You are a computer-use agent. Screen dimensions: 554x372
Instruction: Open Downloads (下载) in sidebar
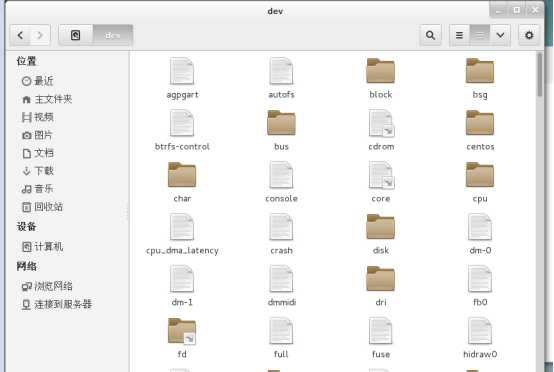(x=37, y=171)
